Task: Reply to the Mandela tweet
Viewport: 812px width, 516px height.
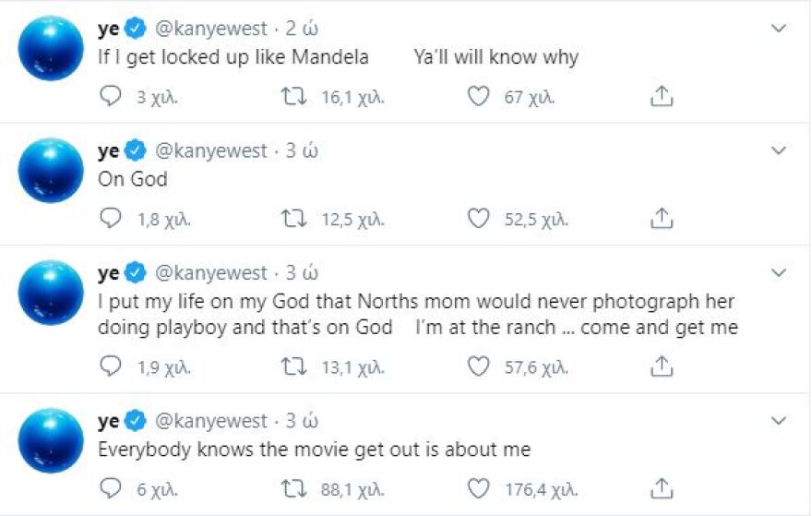Action: [x=110, y=96]
